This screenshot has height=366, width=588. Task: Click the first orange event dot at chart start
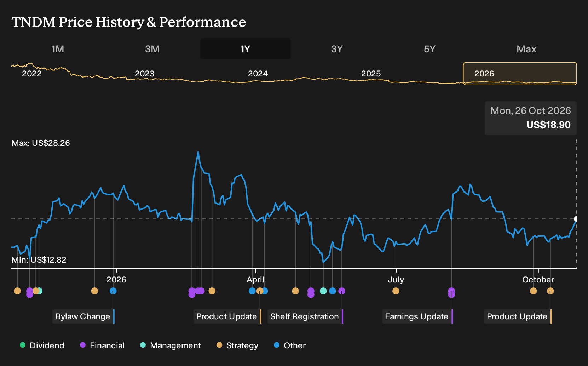[17, 291]
